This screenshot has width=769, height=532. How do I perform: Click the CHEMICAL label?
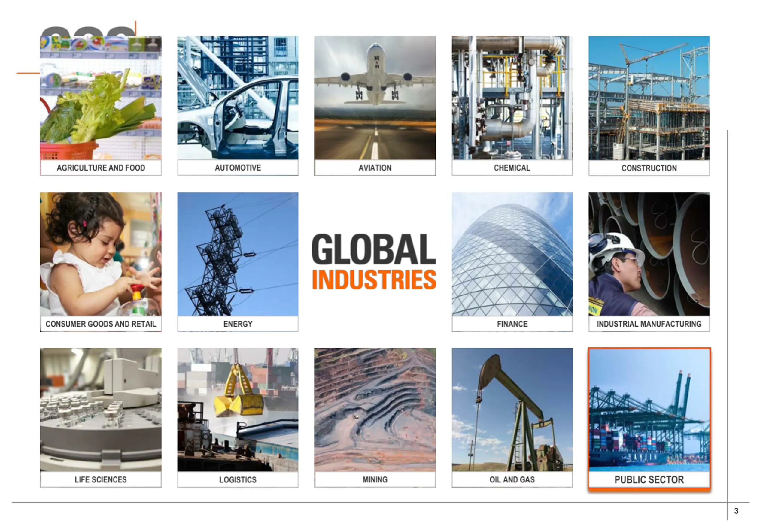pyautogui.click(x=512, y=168)
